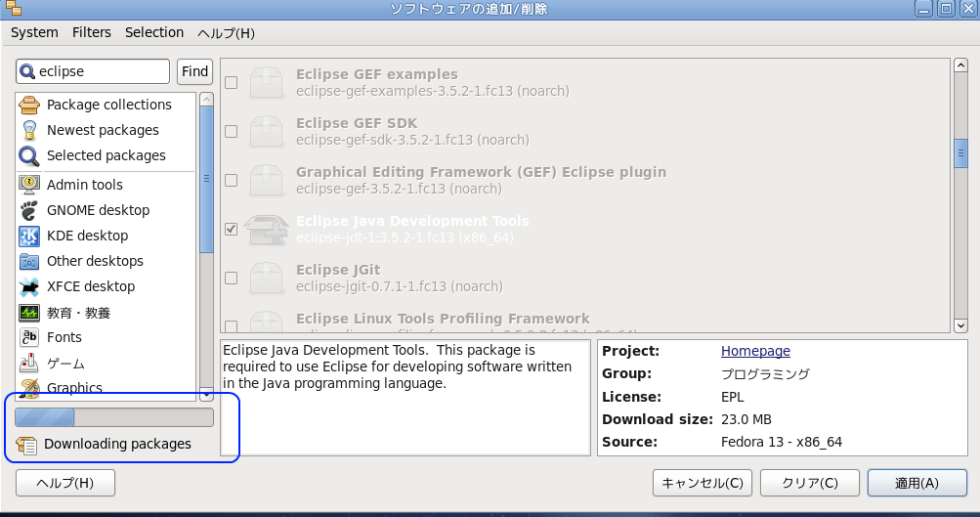Click the eclipse search input field

pos(93,71)
